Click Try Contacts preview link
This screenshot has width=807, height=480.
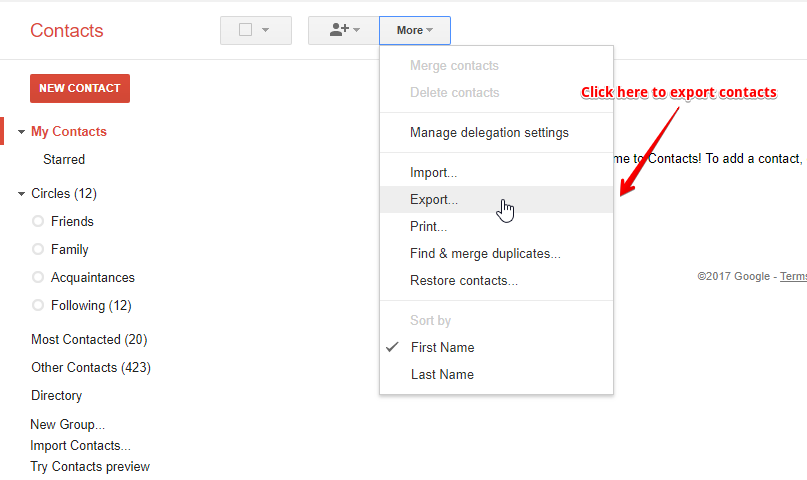[x=90, y=467]
